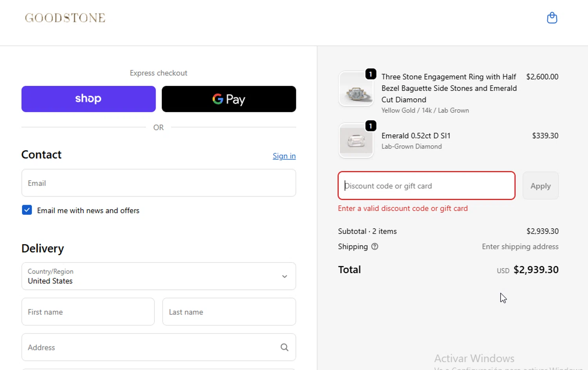The image size is (588, 370).
Task: Open the Sign in link
Action: point(284,156)
